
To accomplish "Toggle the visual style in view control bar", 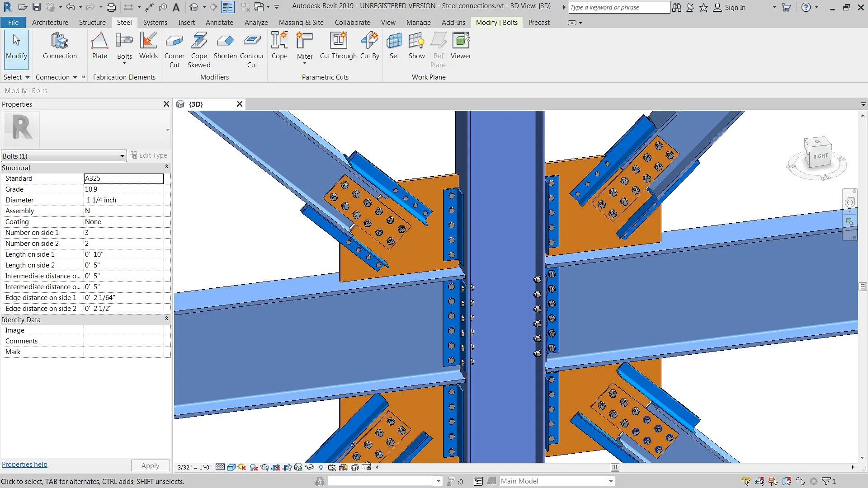I will tap(231, 467).
